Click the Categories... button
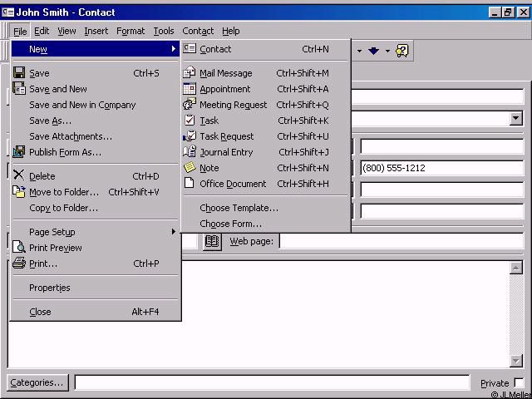 click(37, 382)
